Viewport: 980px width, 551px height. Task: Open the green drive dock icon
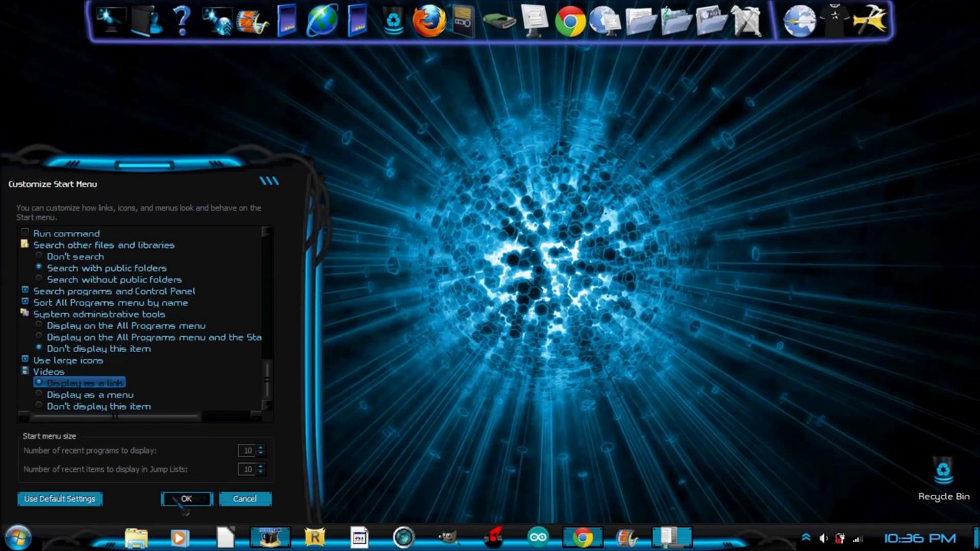(x=499, y=21)
